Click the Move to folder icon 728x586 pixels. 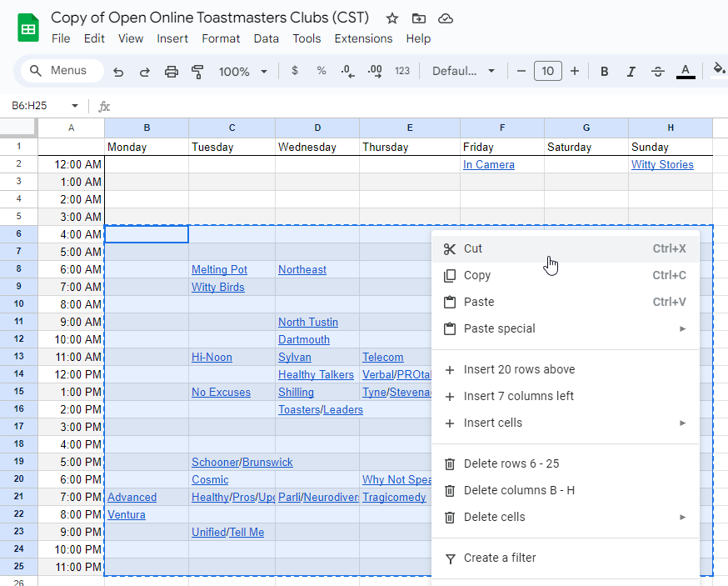pyautogui.click(x=419, y=18)
